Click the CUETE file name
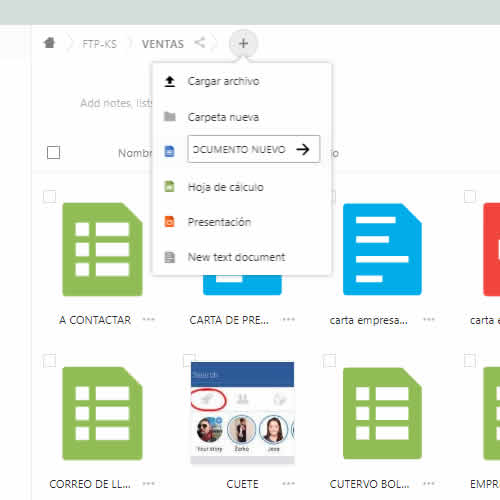The width and height of the screenshot is (500, 500). pyautogui.click(x=242, y=484)
